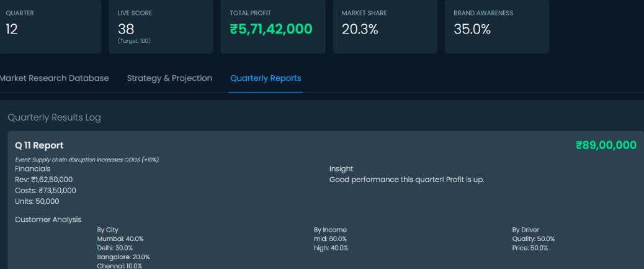Open the Market Research Database tab
Image resolution: width=644 pixels, height=269 pixels.
tap(54, 78)
